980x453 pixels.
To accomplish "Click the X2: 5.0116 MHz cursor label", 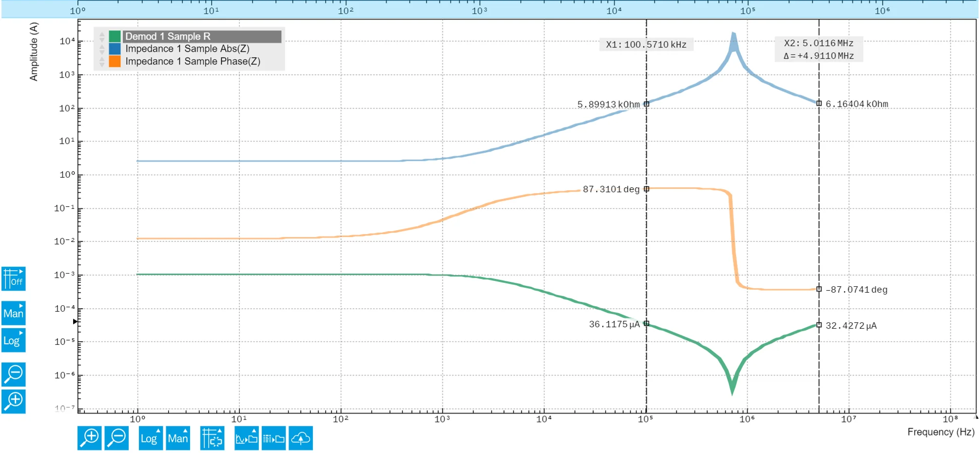I will pos(819,43).
